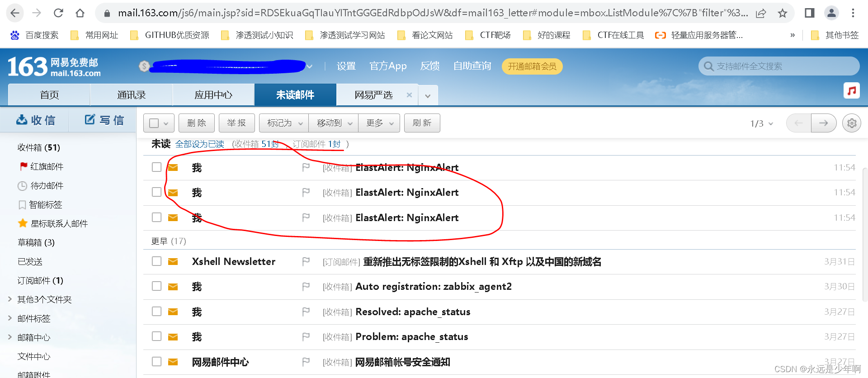
Task: Open the 移动到 dropdown
Action: [334, 123]
